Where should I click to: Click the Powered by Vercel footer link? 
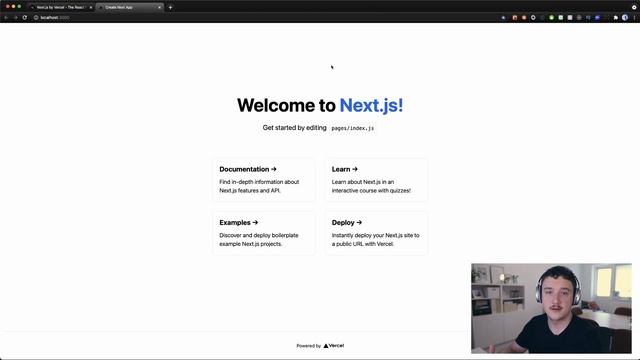point(320,346)
